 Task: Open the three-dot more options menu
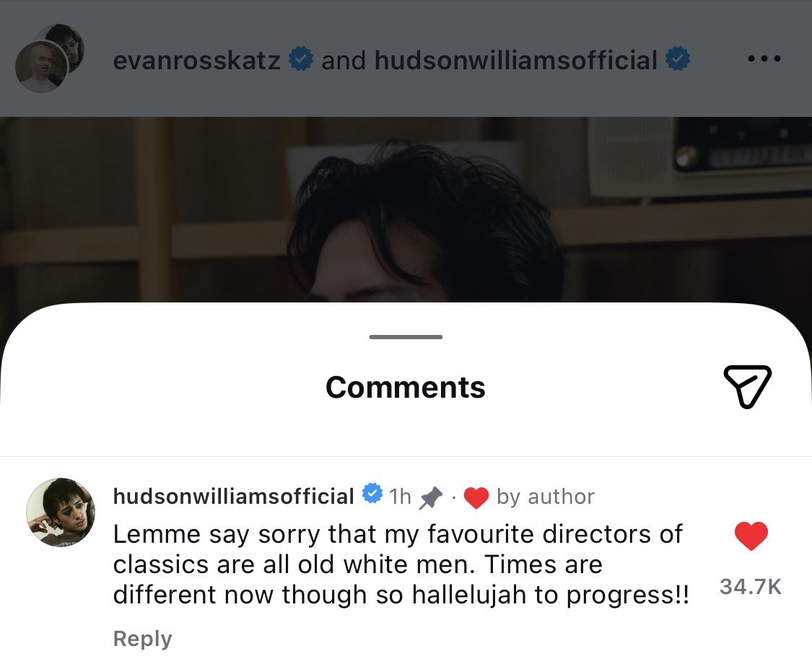(764, 59)
